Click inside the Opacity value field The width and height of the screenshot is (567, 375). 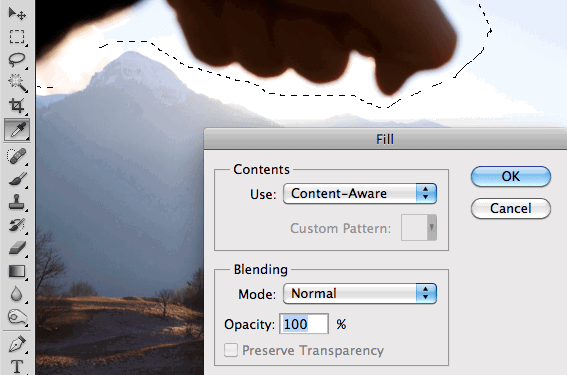304,324
